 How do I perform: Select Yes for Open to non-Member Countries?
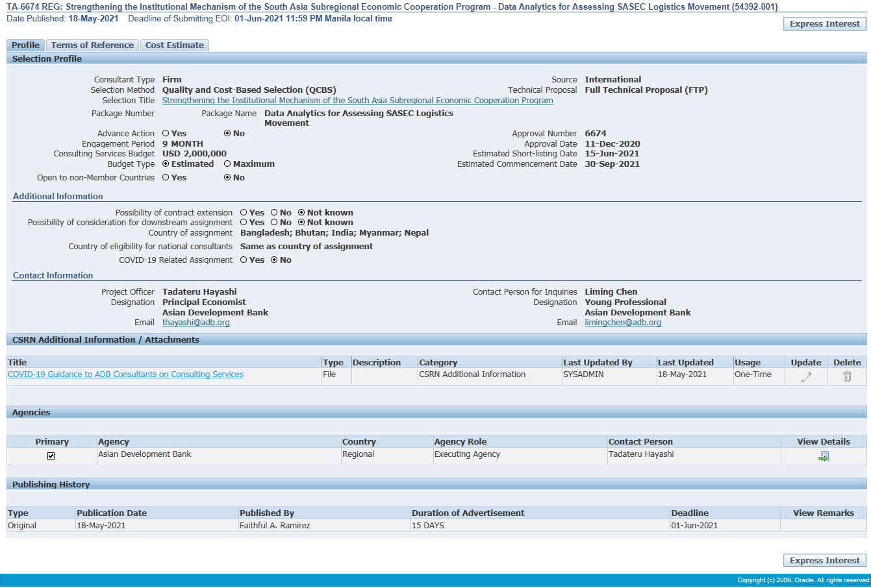[x=166, y=177]
